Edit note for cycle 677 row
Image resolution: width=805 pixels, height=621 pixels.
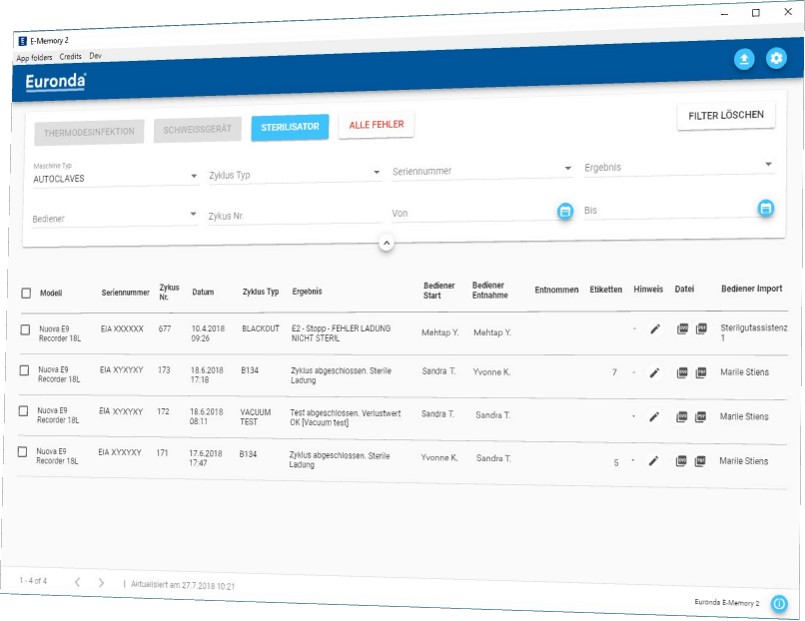click(655, 329)
